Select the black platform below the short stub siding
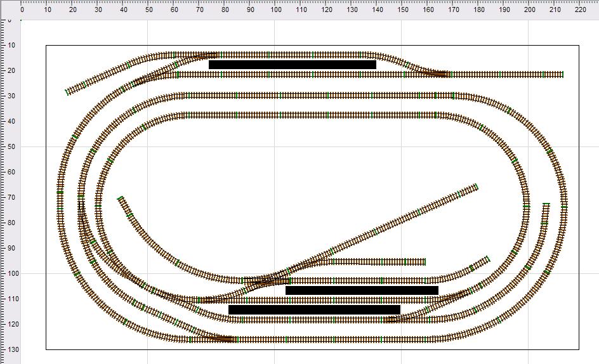Viewport: 599px width, 364px height. 362,290
